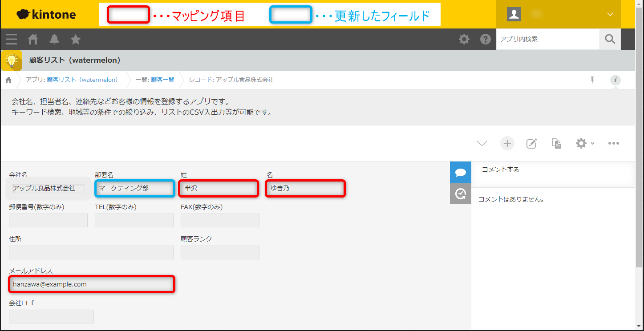Edit this record with pencil icon
644x331 pixels.
pos(531,143)
